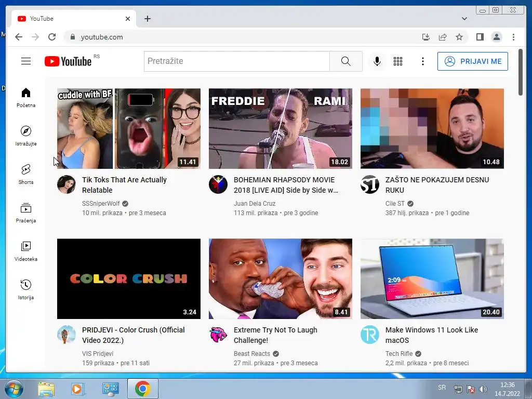
Task: Open the YouTube apps grid icon
Action: (397, 61)
